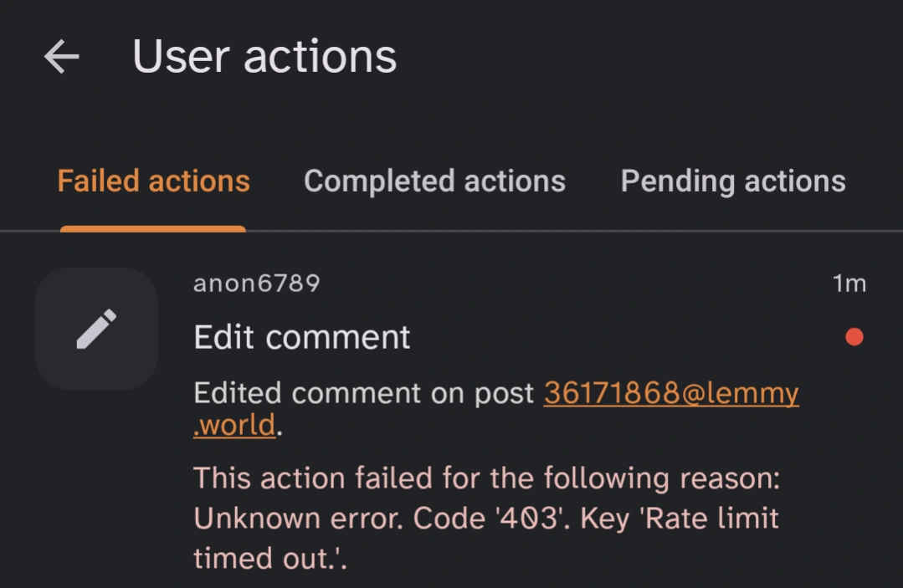The width and height of the screenshot is (903, 588).
Task: Click the "timed out.'." text line
Action: click(269, 558)
